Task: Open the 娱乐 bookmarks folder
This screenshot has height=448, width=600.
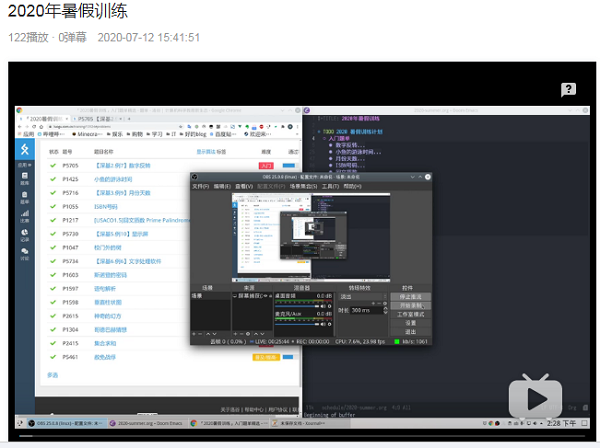Action: [115, 134]
